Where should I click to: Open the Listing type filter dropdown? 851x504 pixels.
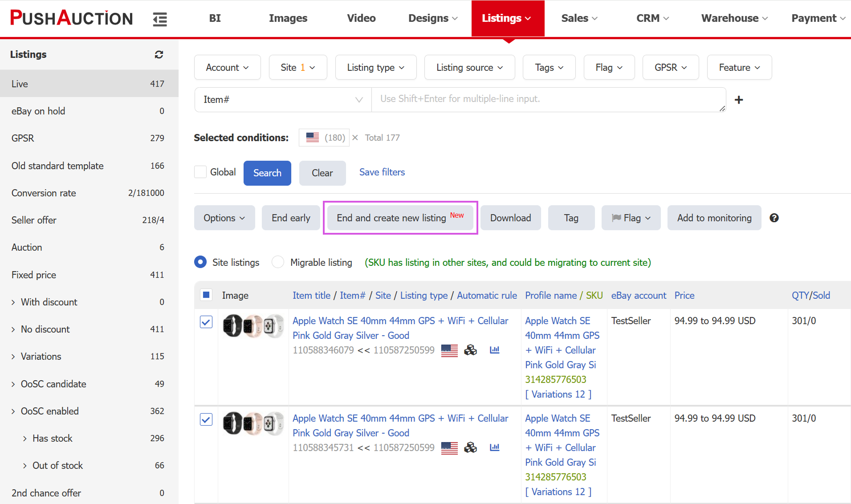point(375,67)
